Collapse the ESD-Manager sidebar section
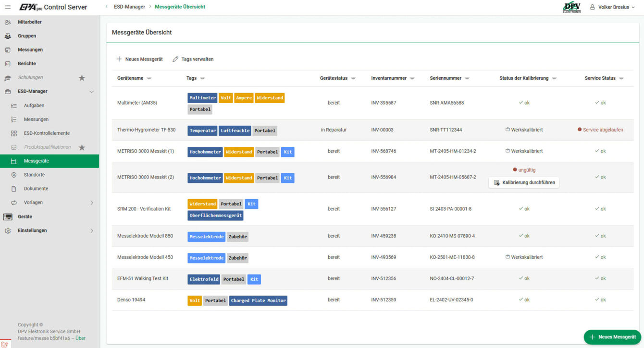644x348 pixels. point(92,92)
